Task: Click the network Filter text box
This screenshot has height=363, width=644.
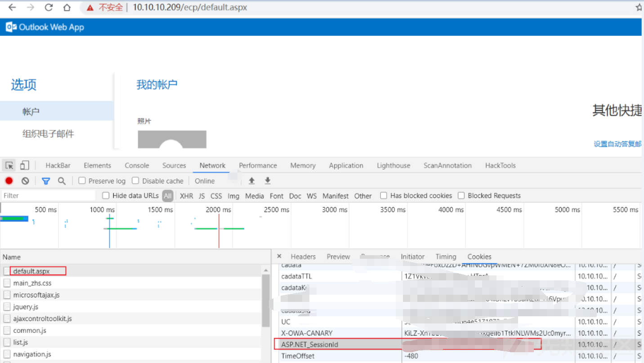Action: coord(48,195)
